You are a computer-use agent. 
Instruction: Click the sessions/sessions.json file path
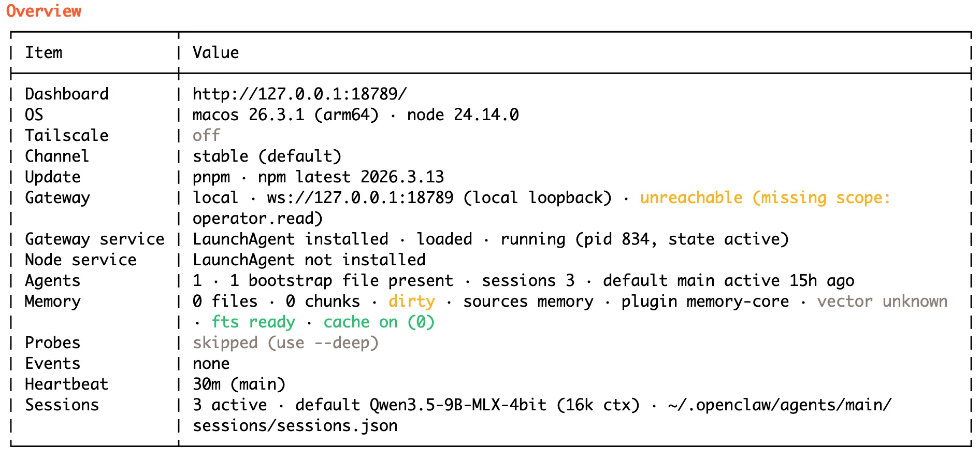[295, 425]
